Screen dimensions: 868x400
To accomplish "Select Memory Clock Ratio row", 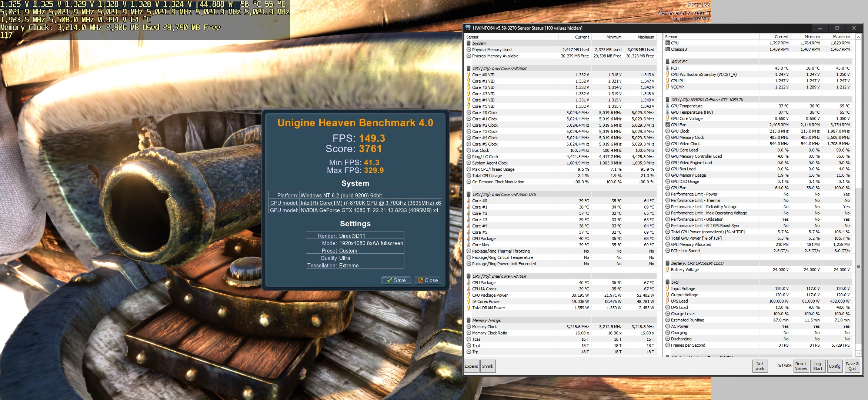I will (561, 333).
